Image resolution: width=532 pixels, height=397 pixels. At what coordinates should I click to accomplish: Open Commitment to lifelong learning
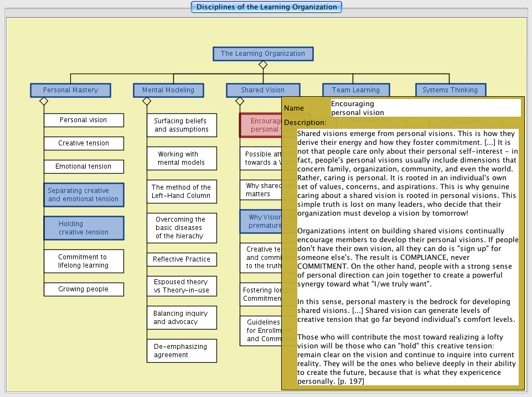click(84, 261)
